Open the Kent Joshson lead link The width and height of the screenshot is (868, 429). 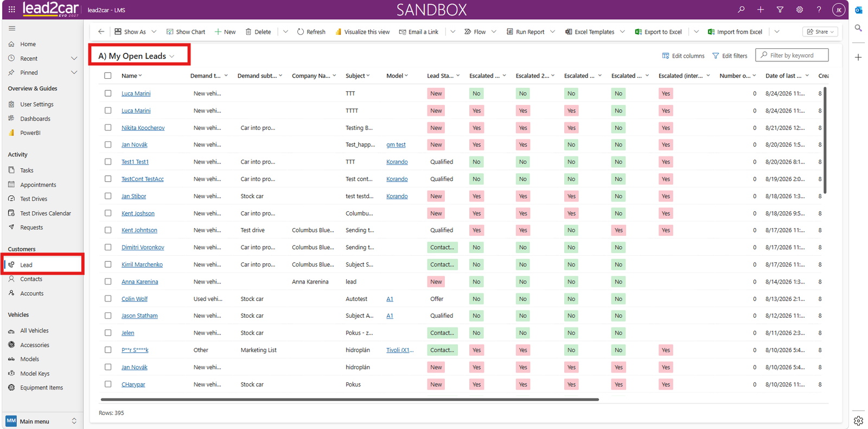pos(138,213)
